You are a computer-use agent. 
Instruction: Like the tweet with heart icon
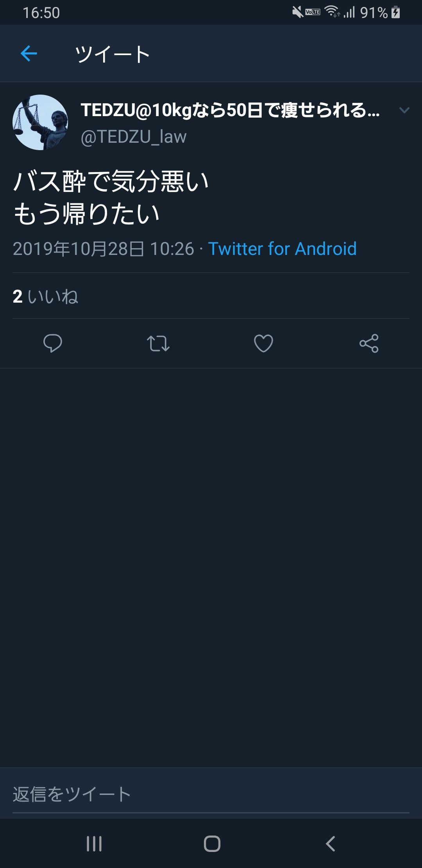point(263,343)
